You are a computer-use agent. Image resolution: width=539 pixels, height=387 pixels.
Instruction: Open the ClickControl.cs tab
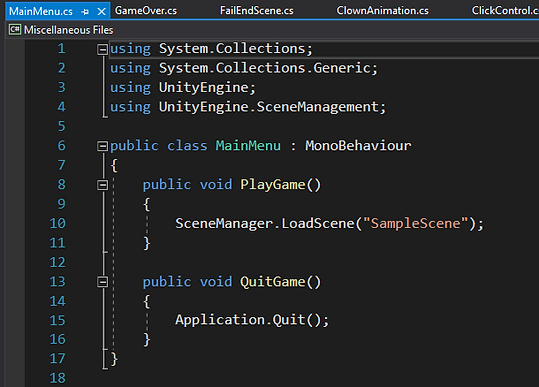505,11
